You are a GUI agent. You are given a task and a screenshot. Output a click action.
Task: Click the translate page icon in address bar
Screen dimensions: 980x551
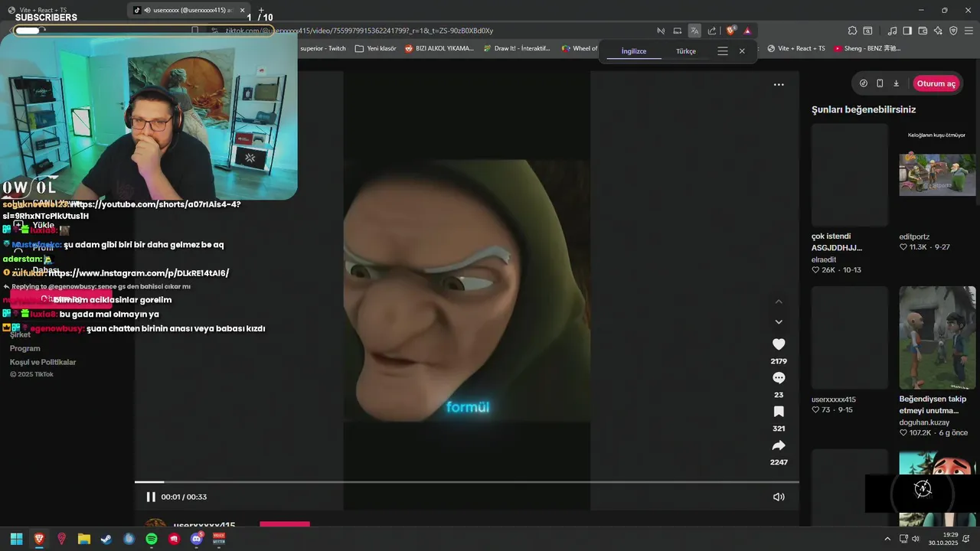694,31
